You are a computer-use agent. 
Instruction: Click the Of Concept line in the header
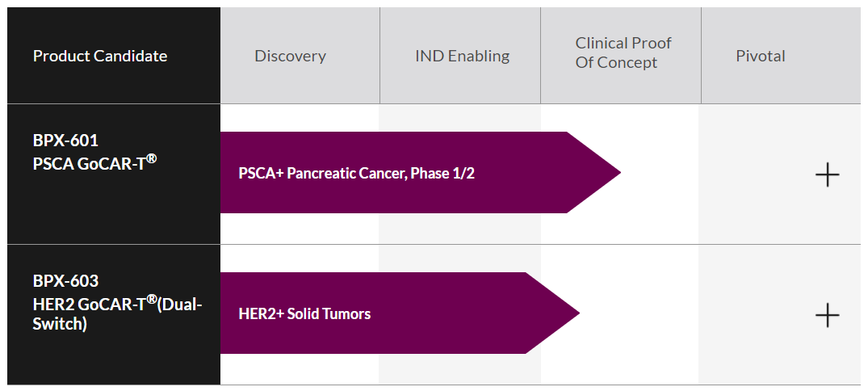tap(616, 63)
